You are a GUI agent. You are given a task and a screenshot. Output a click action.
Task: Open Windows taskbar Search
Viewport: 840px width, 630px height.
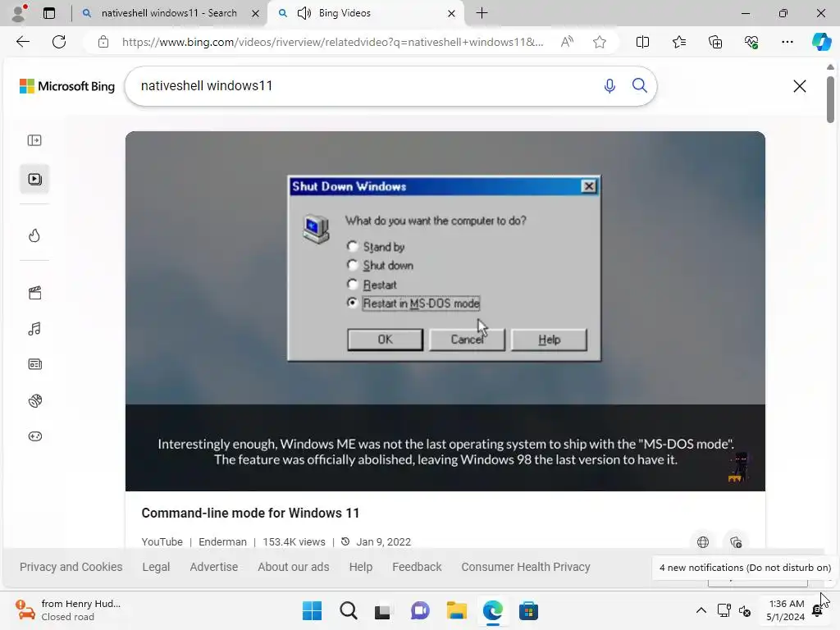click(x=348, y=610)
